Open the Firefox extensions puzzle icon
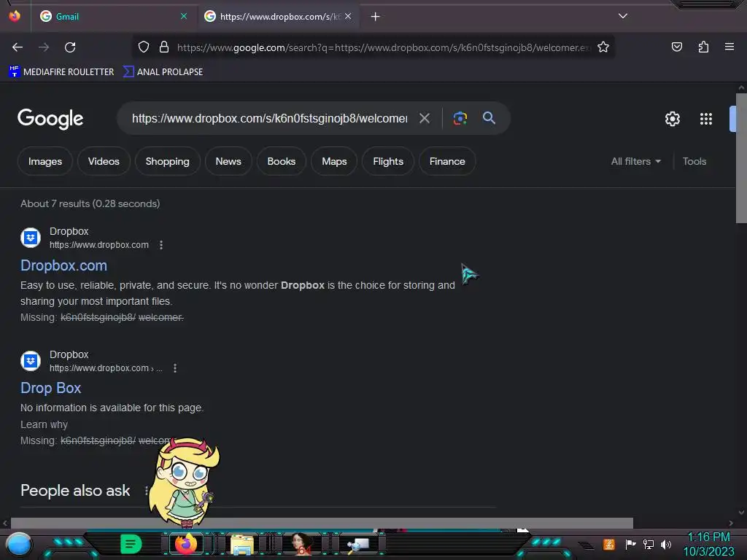Viewport: 747px width, 560px height. tap(703, 47)
